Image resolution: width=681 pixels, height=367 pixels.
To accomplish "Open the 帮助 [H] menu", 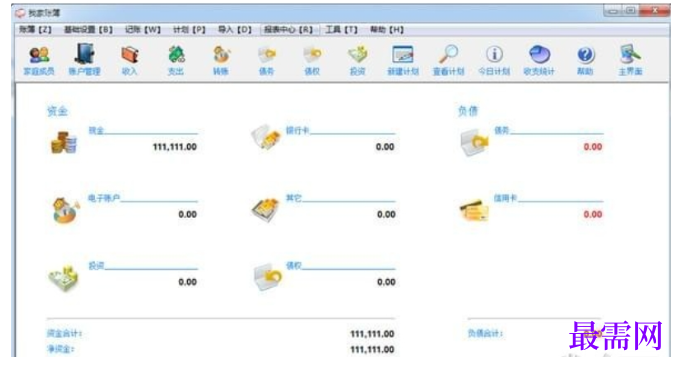I will (x=387, y=30).
